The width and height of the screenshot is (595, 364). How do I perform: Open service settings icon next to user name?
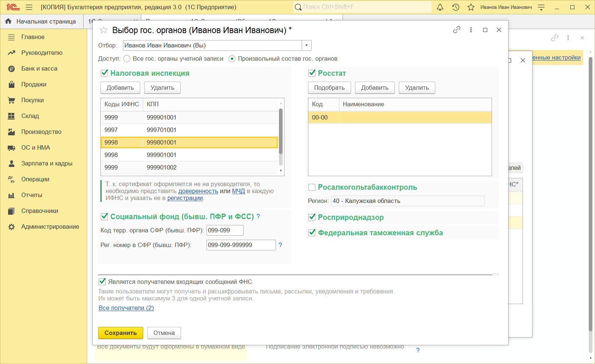pyautogui.click(x=541, y=7)
